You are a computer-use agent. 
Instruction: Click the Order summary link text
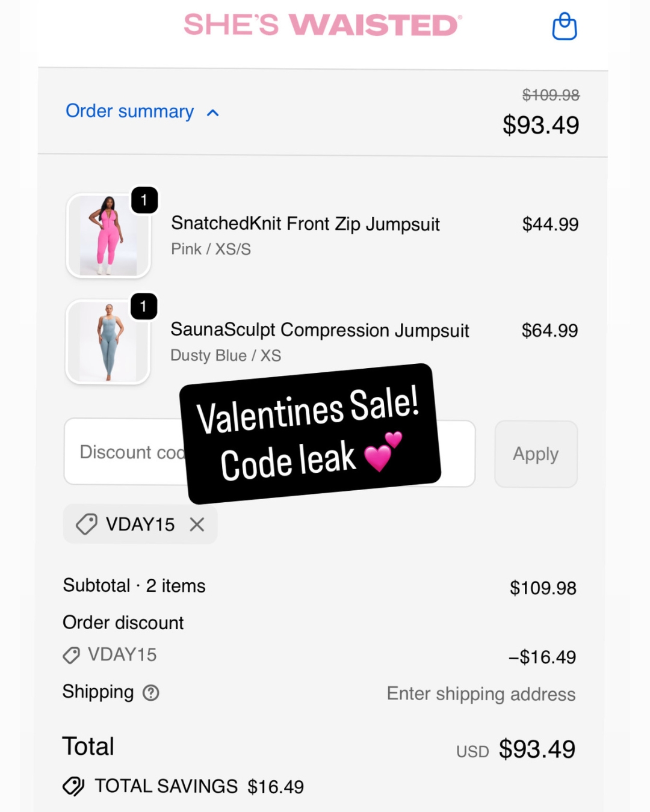(129, 111)
